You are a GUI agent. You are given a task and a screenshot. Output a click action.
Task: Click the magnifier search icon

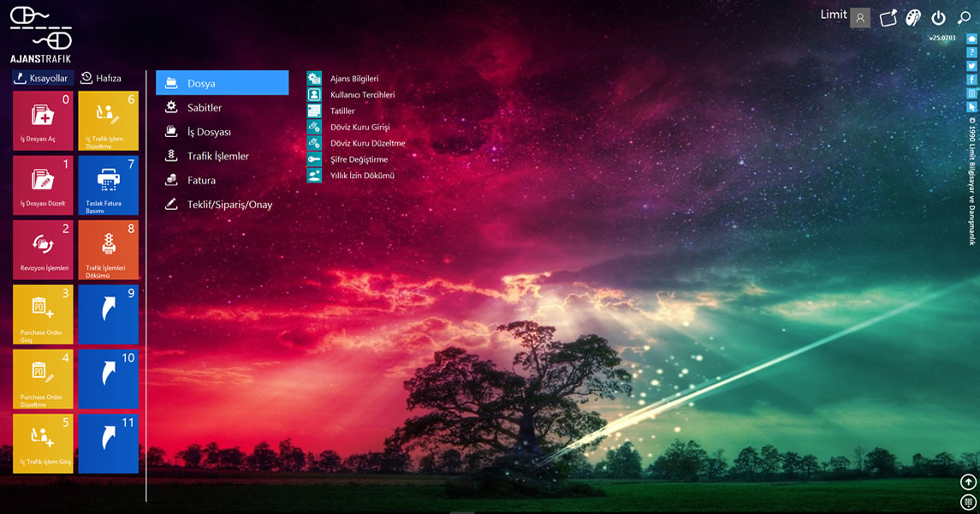coord(964,18)
